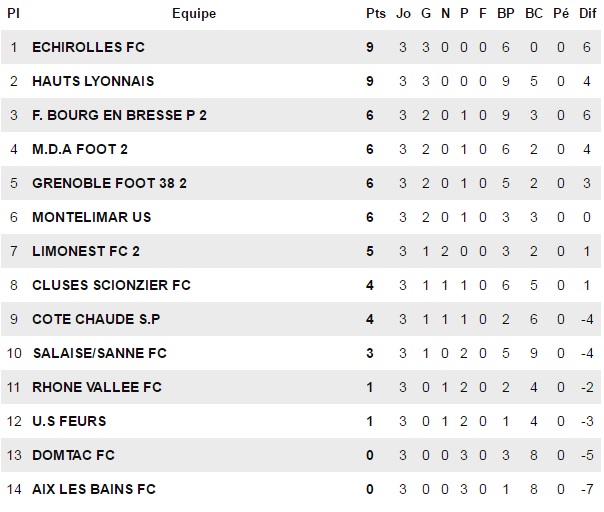The image size is (604, 512).
Task: Select the Dif column header
Action: (589, 14)
